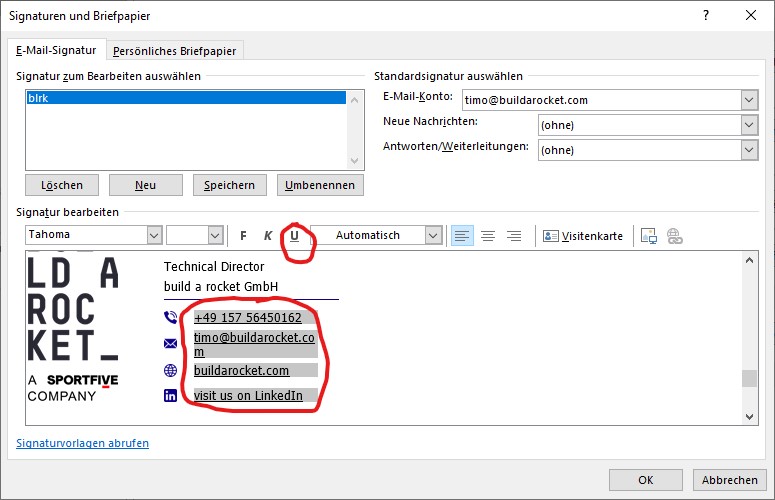The height and width of the screenshot is (500, 775).
Task: Insert a picture into the signature
Action: (x=649, y=236)
